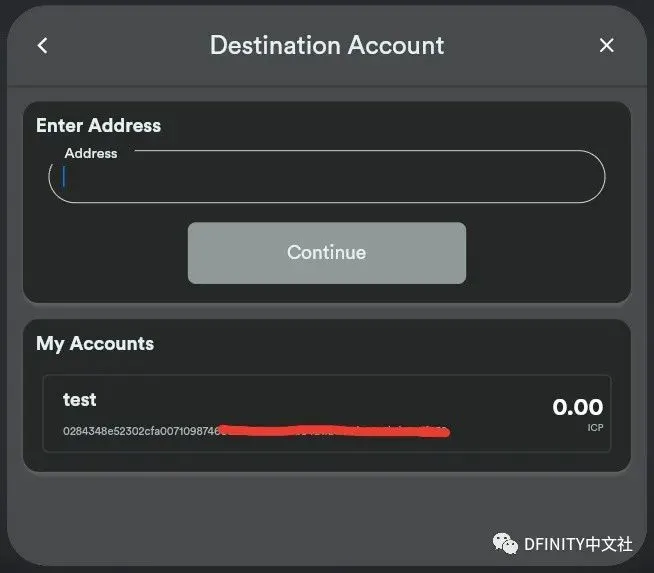Go back using the left chevron arrow
654x573 pixels.
coord(42,45)
